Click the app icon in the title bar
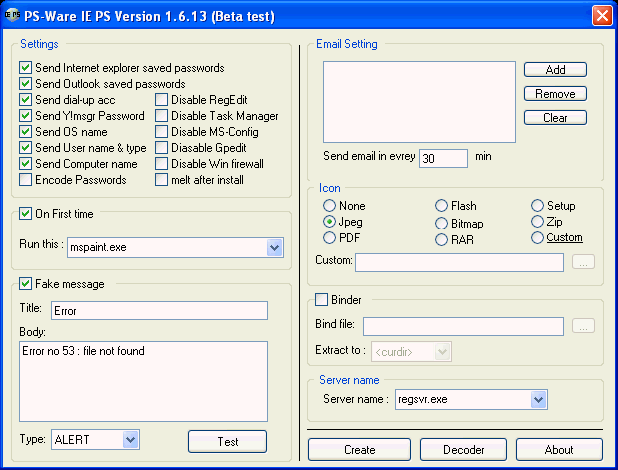The width and height of the screenshot is (618, 470). [13, 16]
